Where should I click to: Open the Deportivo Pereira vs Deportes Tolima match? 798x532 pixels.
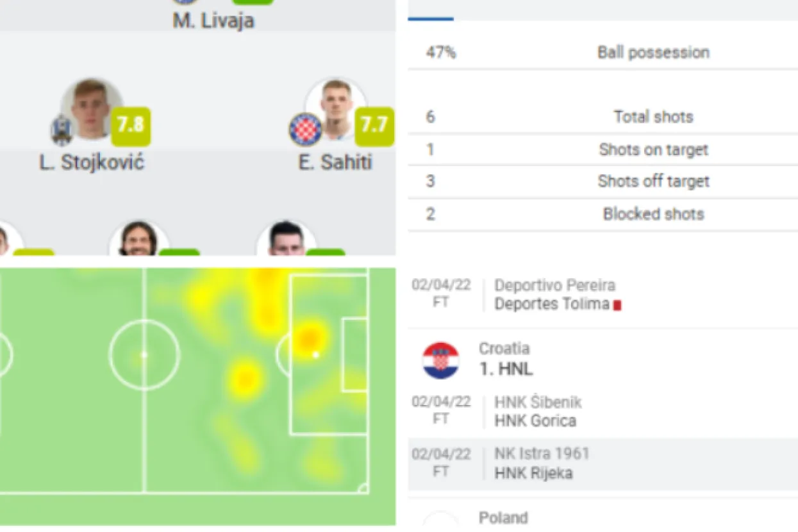point(554,294)
